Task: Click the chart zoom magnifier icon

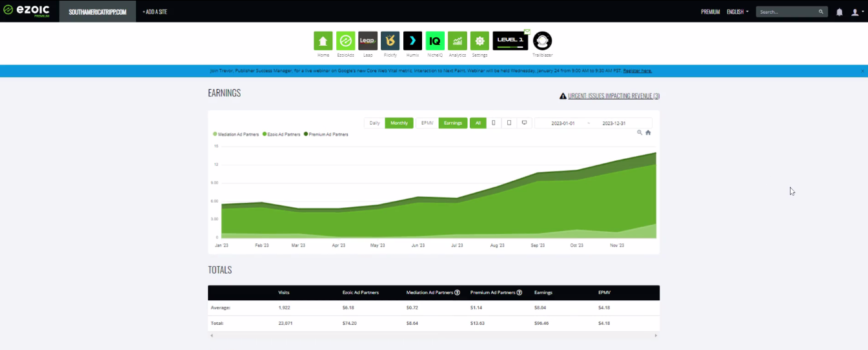Action: coord(640,132)
